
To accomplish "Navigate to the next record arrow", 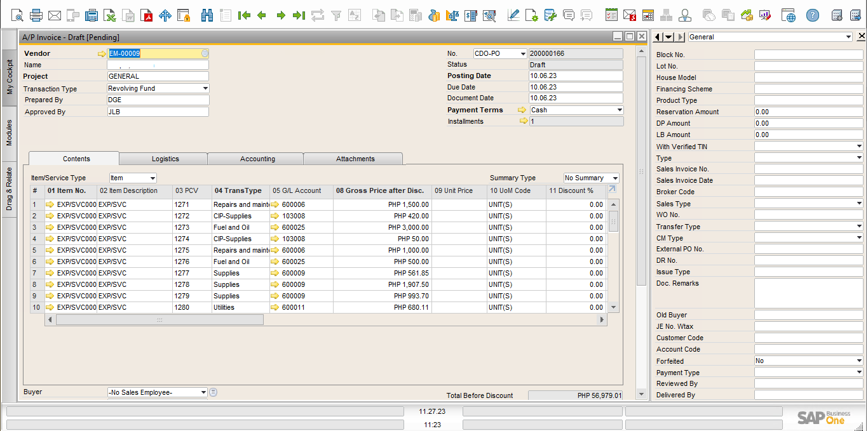I will (x=281, y=15).
